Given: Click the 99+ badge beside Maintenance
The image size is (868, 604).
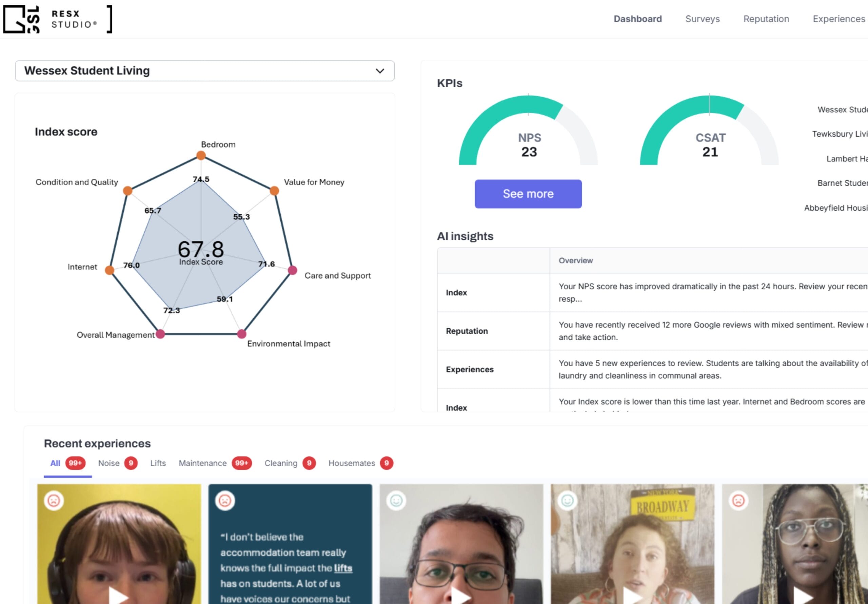Looking at the screenshot, I should 241,463.
